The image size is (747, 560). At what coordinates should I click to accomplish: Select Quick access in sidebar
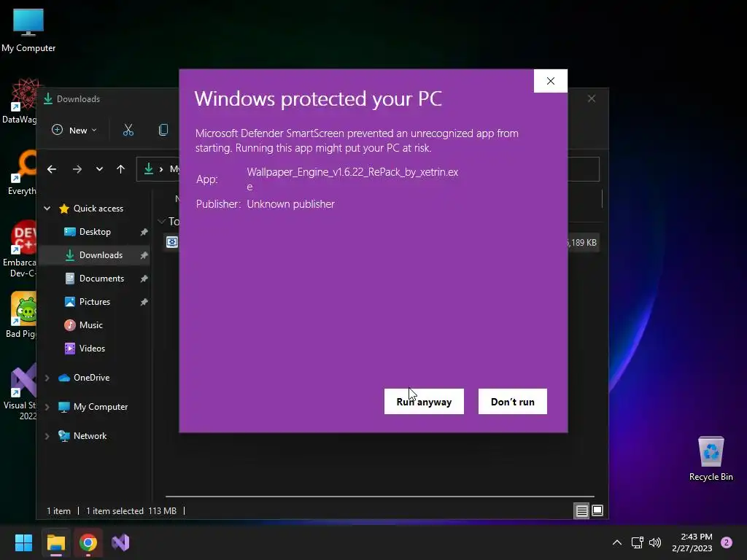pos(98,208)
